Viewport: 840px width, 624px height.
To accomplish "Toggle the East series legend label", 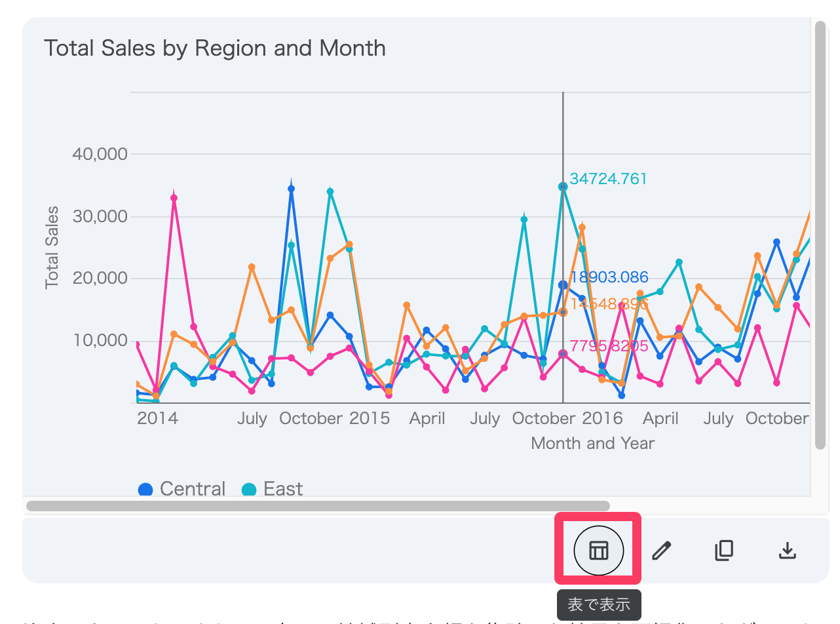I will click(x=283, y=489).
